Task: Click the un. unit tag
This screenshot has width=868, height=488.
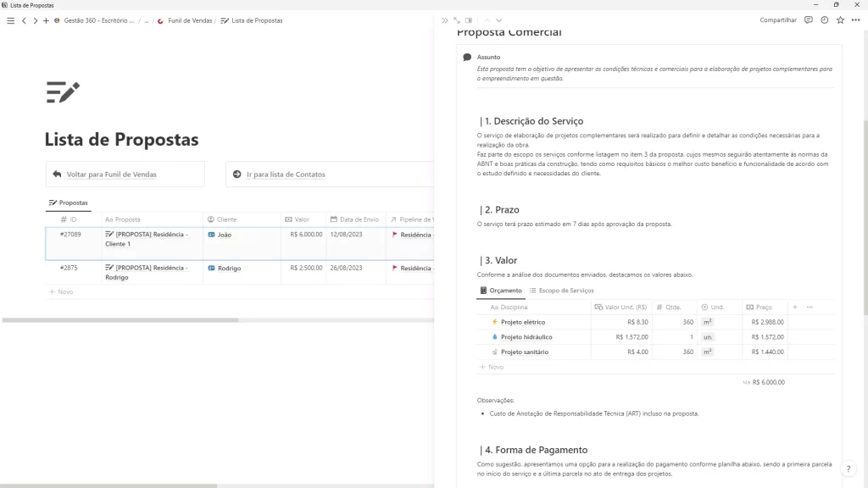Action: coord(708,337)
